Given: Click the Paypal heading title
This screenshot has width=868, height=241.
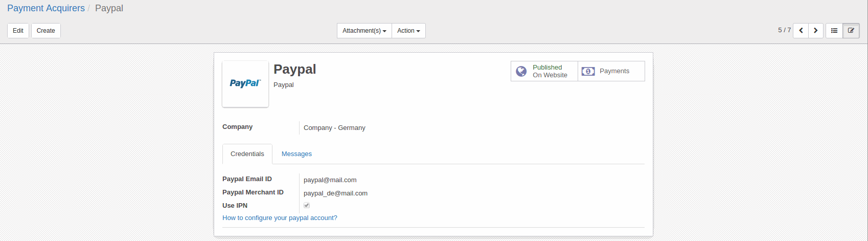Looking at the screenshot, I should tap(295, 69).
